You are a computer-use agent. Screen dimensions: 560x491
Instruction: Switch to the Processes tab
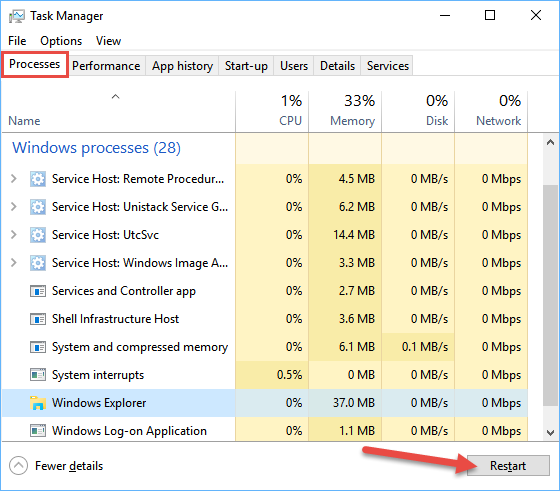[x=35, y=64]
